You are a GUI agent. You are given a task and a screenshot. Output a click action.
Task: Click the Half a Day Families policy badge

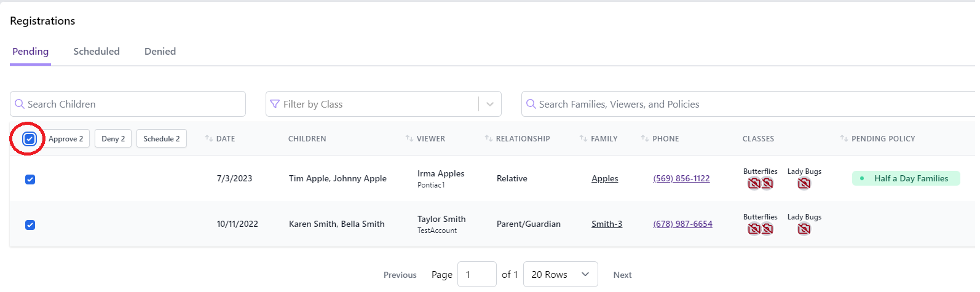906,179
